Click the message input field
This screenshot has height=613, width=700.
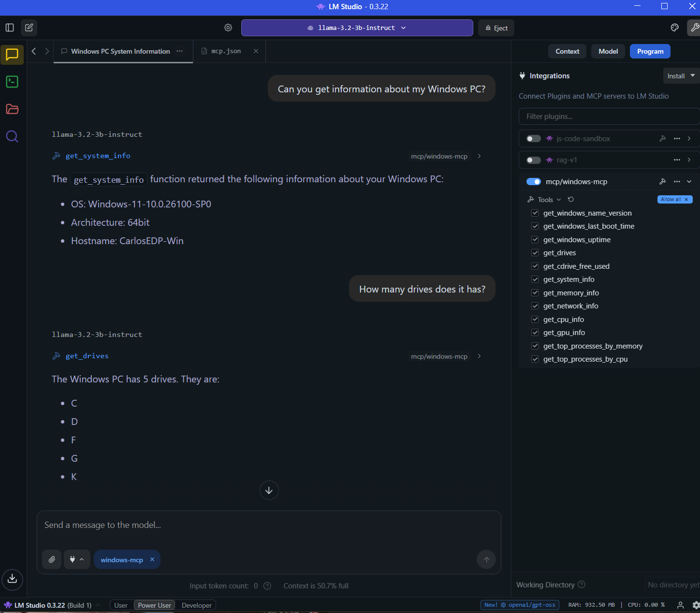[x=269, y=525]
